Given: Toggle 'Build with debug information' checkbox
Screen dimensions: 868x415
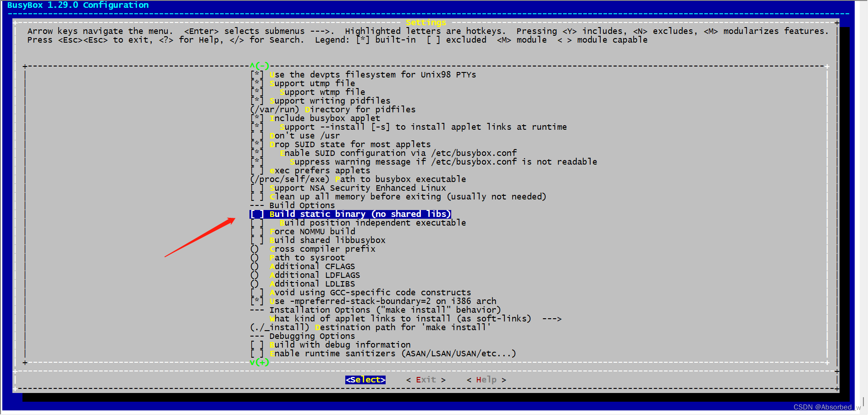Looking at the screenshot, I should tap(257, 345).
